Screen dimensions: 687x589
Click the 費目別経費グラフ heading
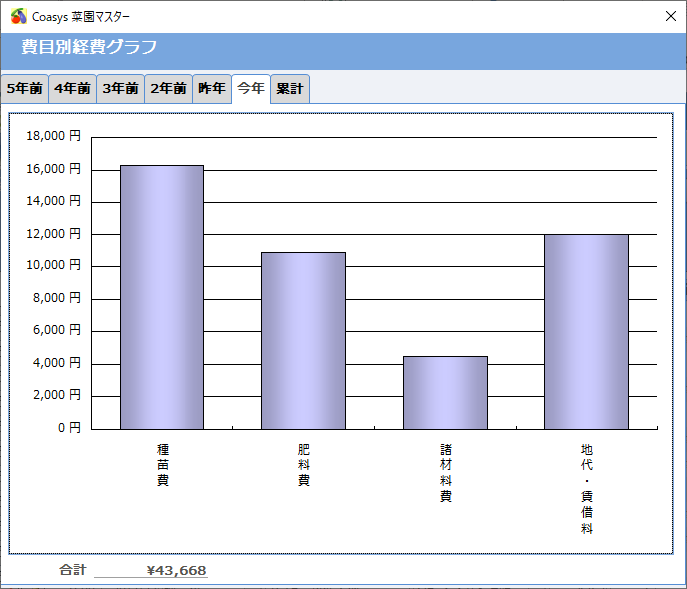pos(89,47)
